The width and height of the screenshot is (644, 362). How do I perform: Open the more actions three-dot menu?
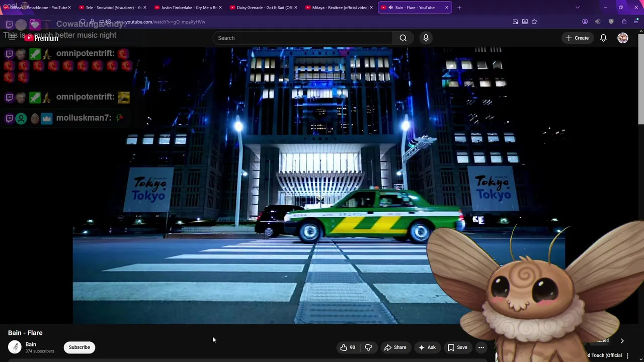coord(481,347)
